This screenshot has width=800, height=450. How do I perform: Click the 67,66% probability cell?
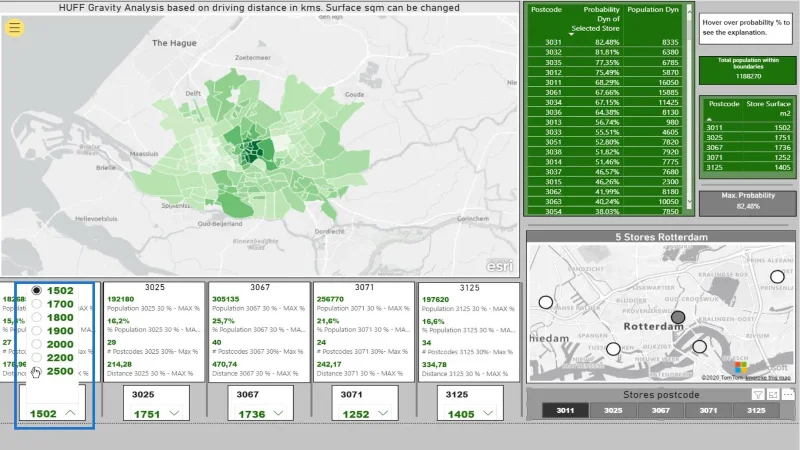tap(607, 92)
